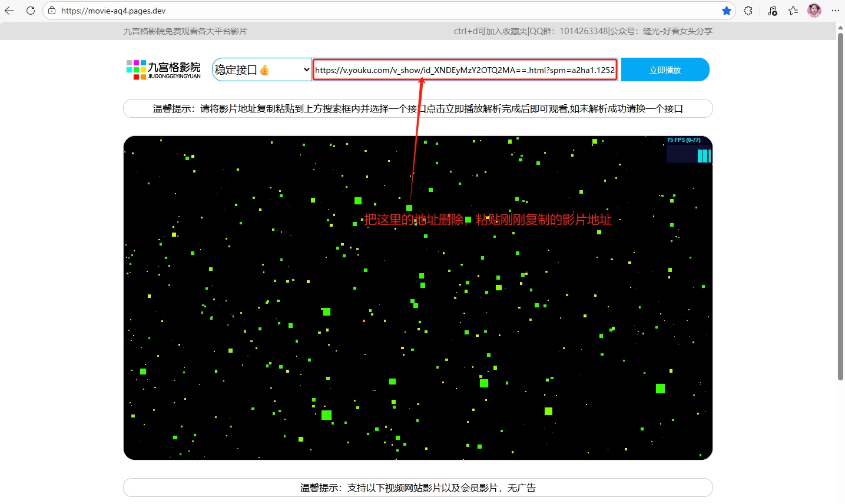Click the 温馨提示 paste-address tip bar
This screenshot has height=504, width=845.
click(x=417, y=108)
